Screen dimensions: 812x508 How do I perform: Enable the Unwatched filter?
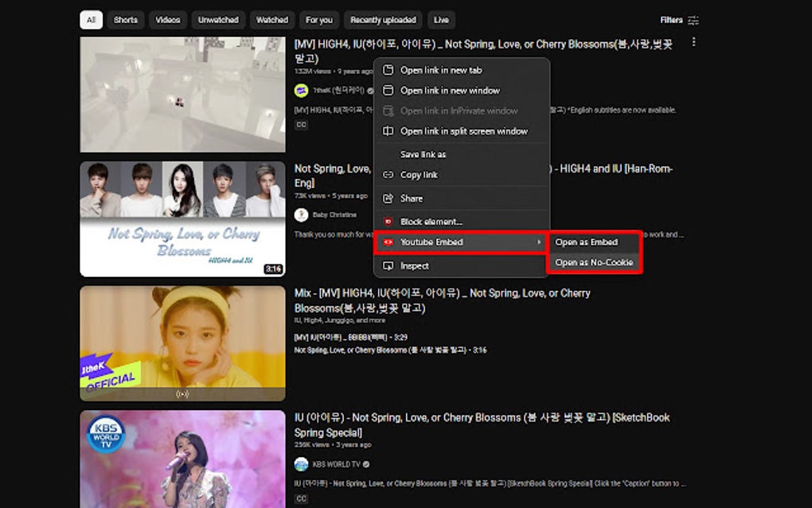click(217, 19)
